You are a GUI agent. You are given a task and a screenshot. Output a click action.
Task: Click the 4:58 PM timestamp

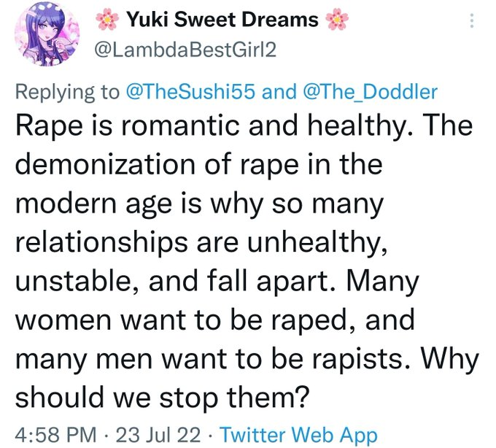(55, 436)
